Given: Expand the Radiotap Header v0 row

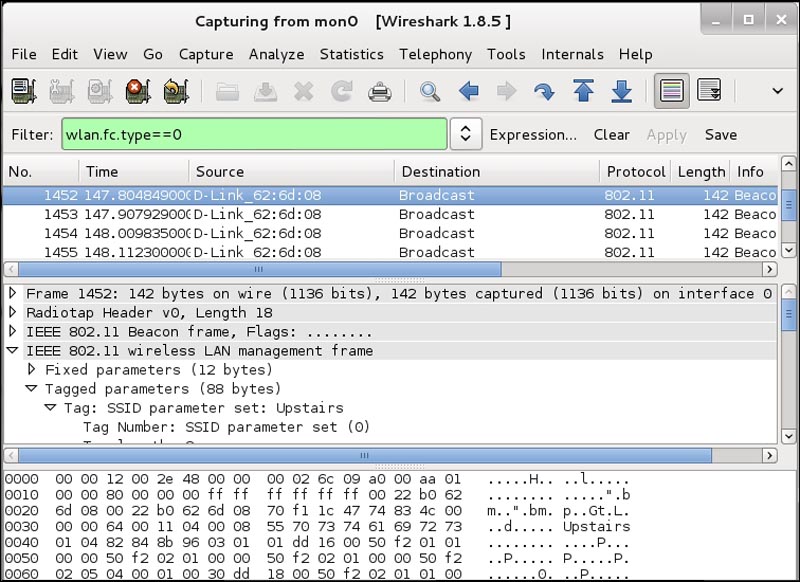Looking at the screenshot, I should tap(14, 312).
